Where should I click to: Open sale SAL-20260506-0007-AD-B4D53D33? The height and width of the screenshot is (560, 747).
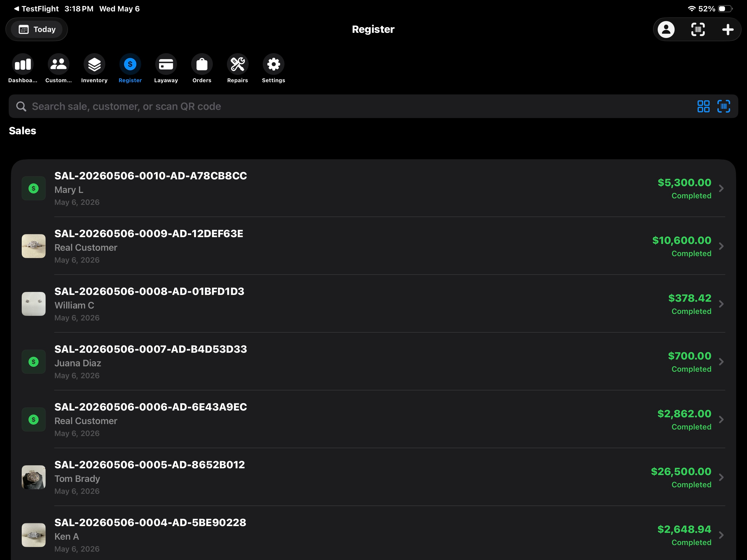click(x=373, y=361)
